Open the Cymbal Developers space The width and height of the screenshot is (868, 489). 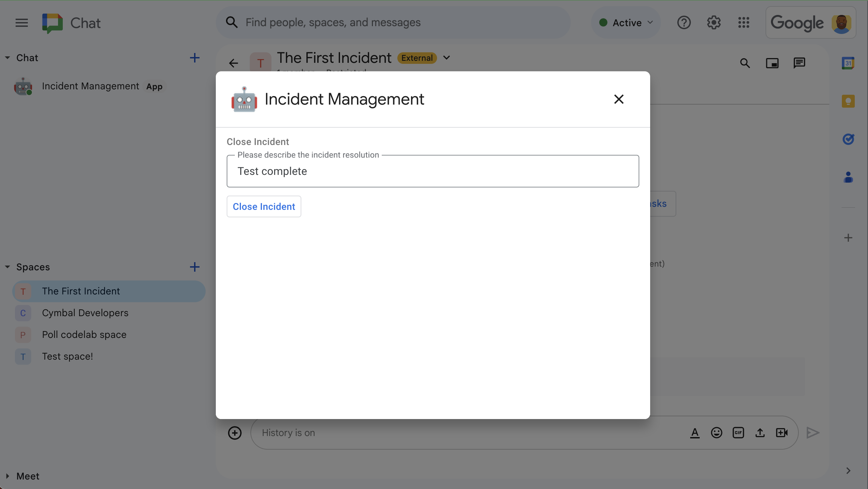pyautogui.click(x=85, y=312)
